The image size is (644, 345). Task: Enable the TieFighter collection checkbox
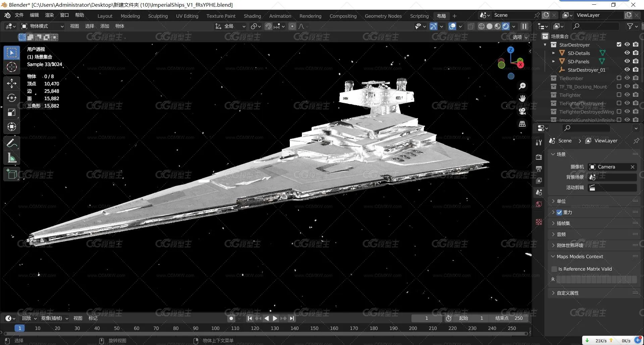619,94
